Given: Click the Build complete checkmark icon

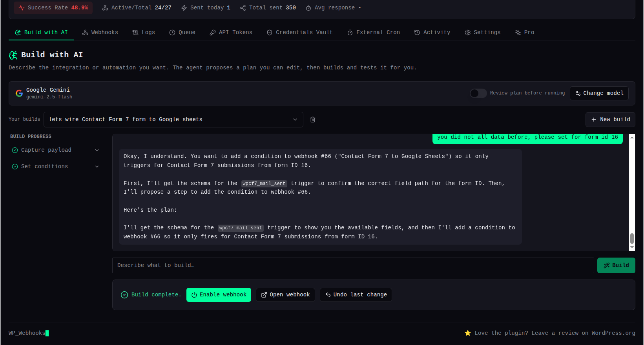Looking at the screenshot, I should tap(124, 295).
